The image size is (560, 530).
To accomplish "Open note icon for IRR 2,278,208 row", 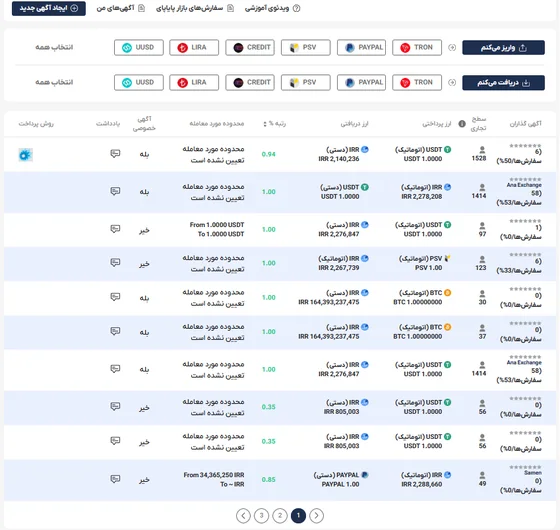I will click(x=115, y=191).
